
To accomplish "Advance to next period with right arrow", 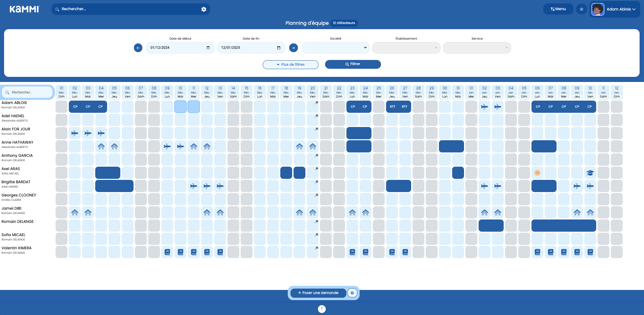I will click(x=294, y=48).
